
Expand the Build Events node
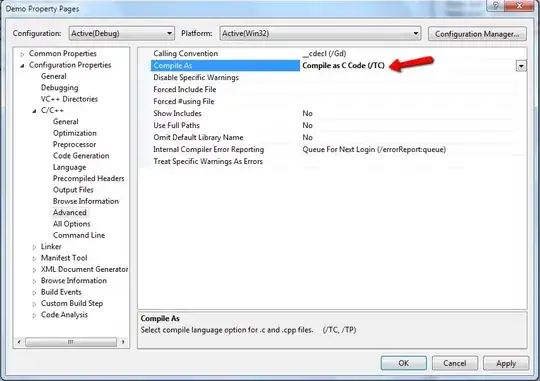click(34, 292)
